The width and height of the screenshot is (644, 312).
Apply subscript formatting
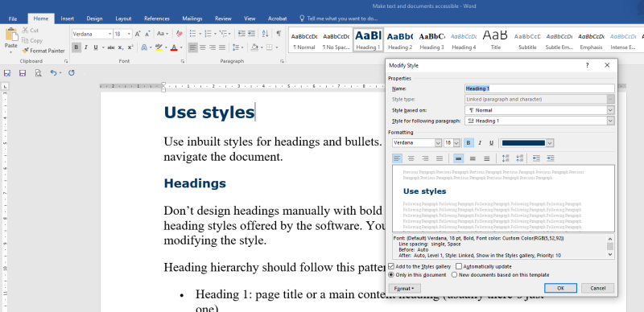point(121,47)
